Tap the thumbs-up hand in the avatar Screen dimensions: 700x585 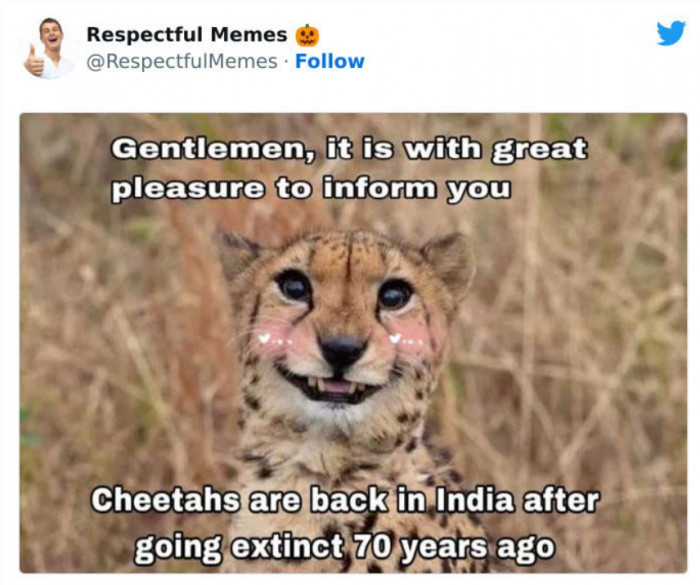pos(34,62)
